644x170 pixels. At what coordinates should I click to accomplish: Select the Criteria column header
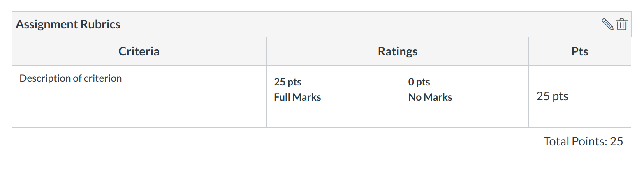click(x=139, y=52)
